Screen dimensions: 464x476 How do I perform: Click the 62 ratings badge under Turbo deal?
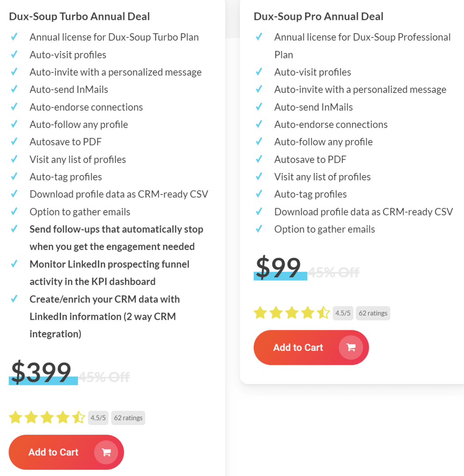point(128,418)
